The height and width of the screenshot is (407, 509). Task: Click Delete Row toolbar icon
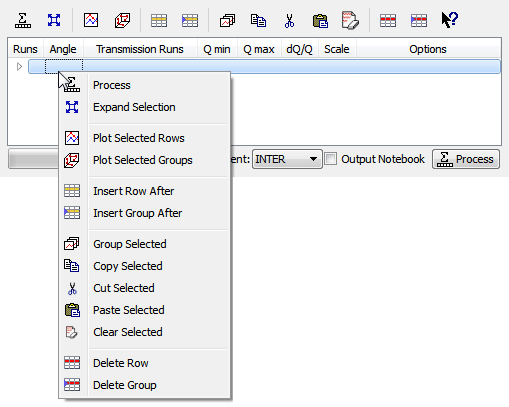pyautogui.click(x=388, y=20)
